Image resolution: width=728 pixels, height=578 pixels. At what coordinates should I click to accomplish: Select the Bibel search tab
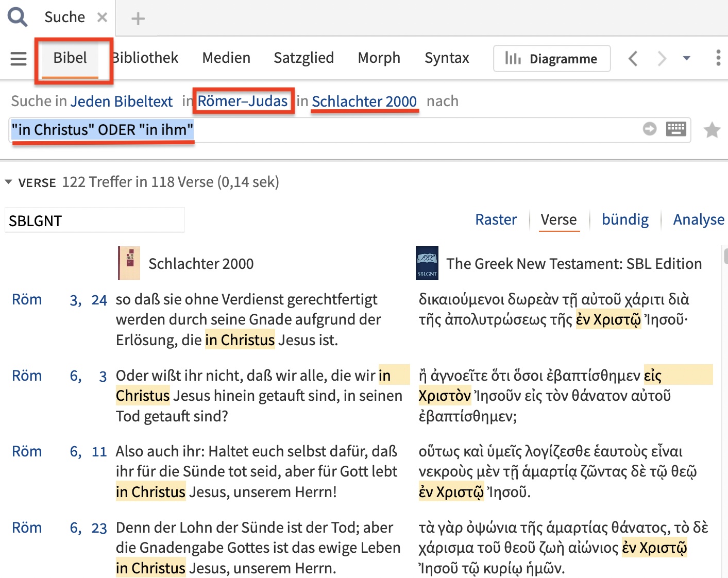pyautogui.click(x=70, y=58)
